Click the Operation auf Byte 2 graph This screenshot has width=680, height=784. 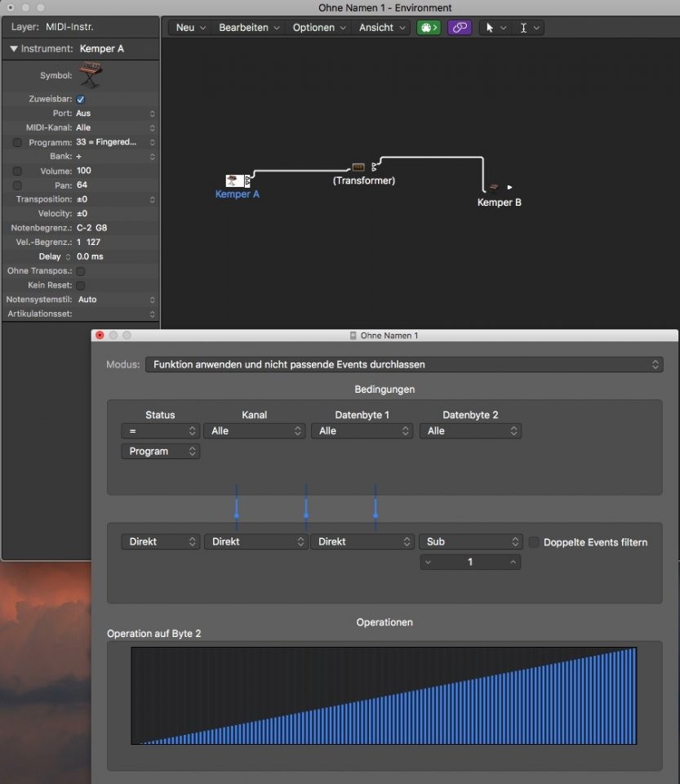tap(384, 696)
